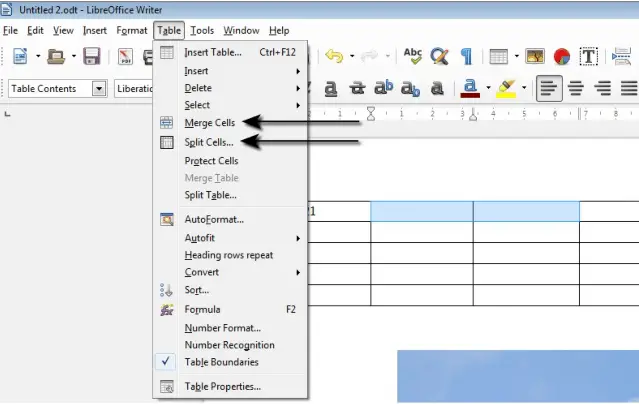Open highlighting color dropdown arrow
The image size is (639, 404).
tap(524, 88)
